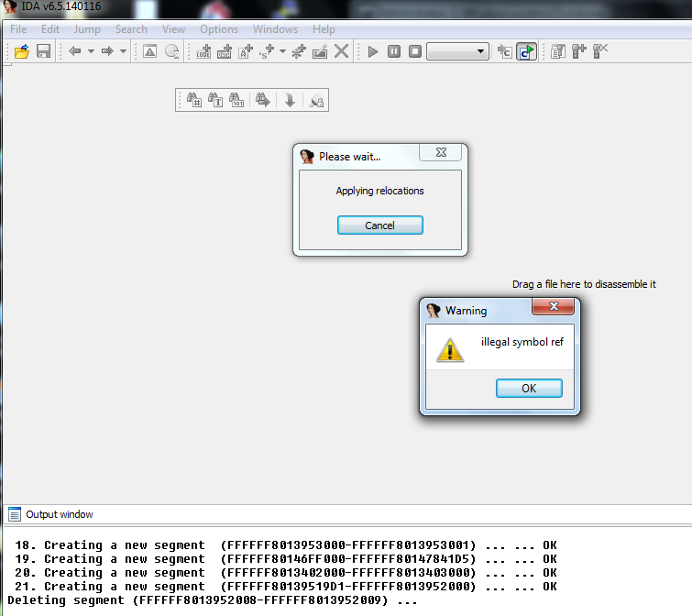Open the forward navigation history dropdown

pyautogui.click(x=123, y=51)
